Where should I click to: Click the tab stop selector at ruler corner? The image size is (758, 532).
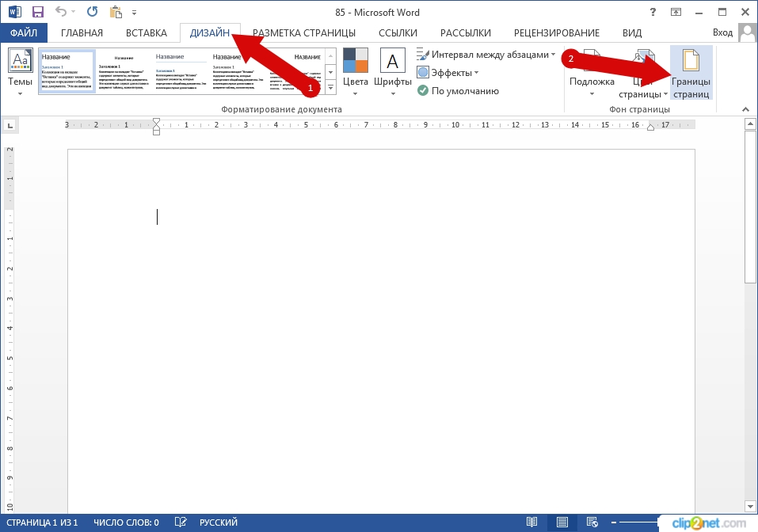10,126
